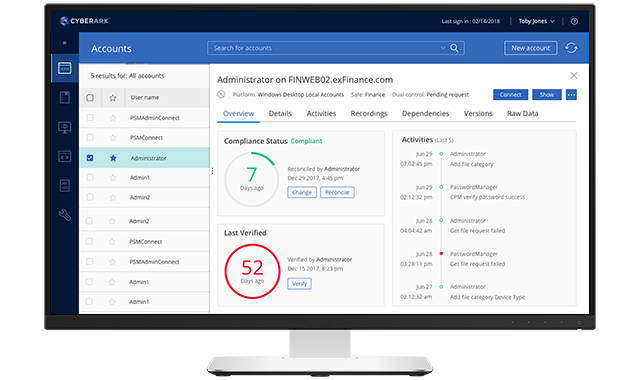Click into the Search for accounts field
This screenshot has width=640, height=380.
(324, 48)
